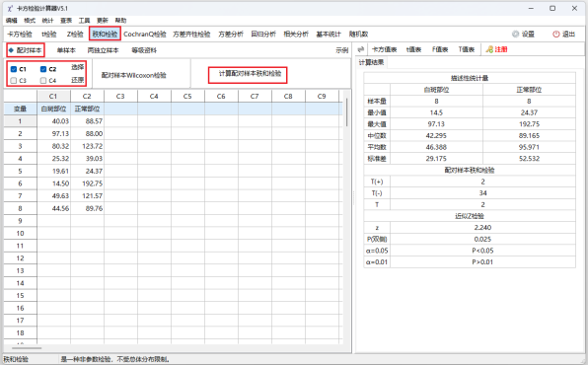Click the vertical scrollbar of the data grid
This screenshot has height=365, width=588.
[347, 111]
